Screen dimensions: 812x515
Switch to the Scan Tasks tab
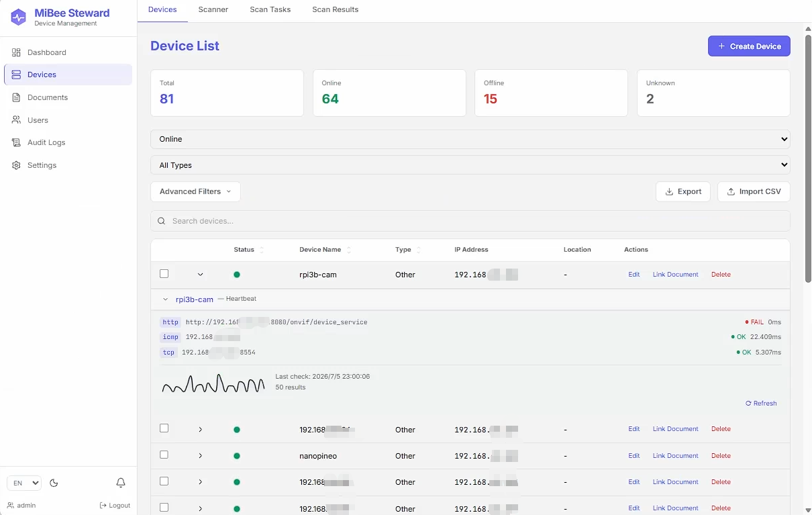pos(270,10)
